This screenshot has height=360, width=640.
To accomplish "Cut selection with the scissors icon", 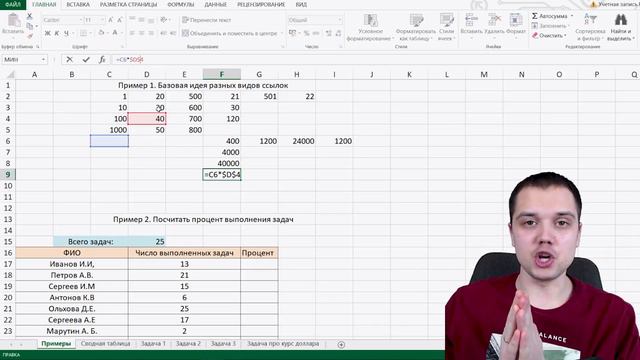I will pyautogui.click(x=29, y=16).
